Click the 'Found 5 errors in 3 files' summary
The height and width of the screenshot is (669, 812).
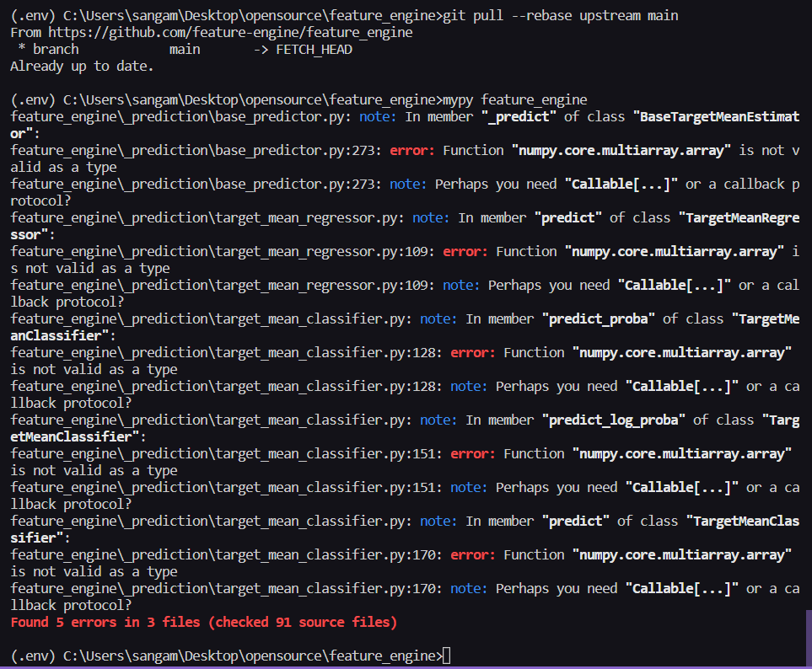point(202,622)
